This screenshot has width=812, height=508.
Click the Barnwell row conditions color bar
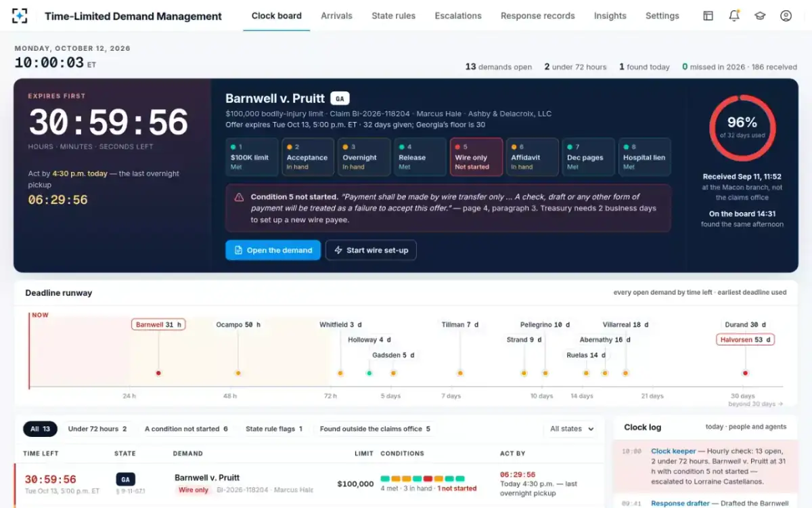[x=423, y=478]
